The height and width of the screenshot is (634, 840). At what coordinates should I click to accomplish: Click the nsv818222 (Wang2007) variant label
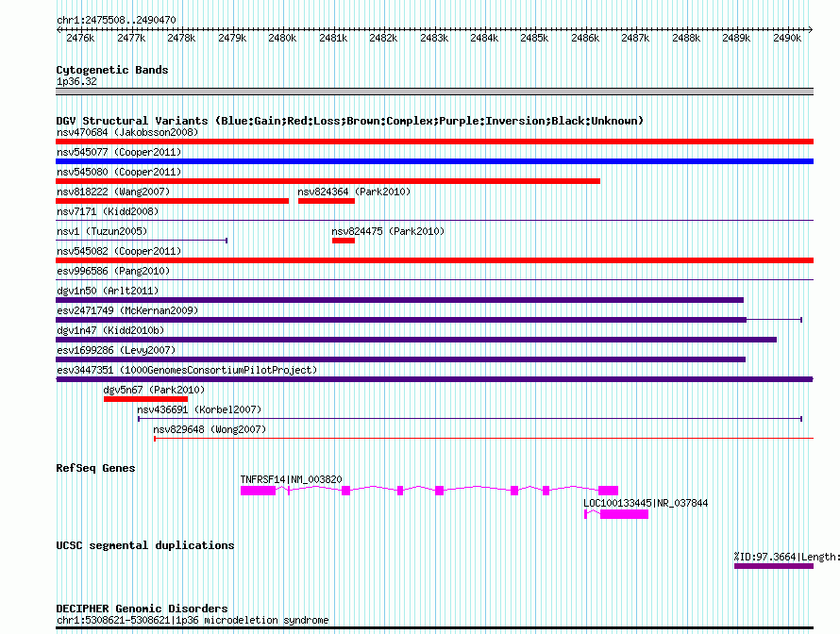[113, 192]
